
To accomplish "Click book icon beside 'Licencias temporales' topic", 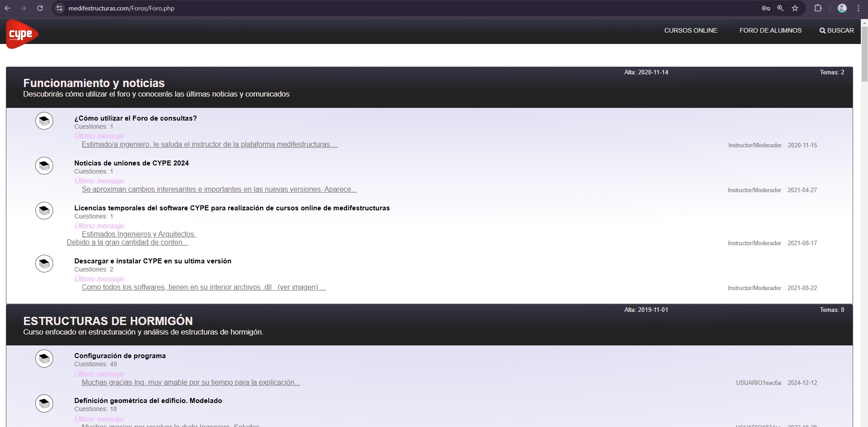I will [x=44, y=211].
